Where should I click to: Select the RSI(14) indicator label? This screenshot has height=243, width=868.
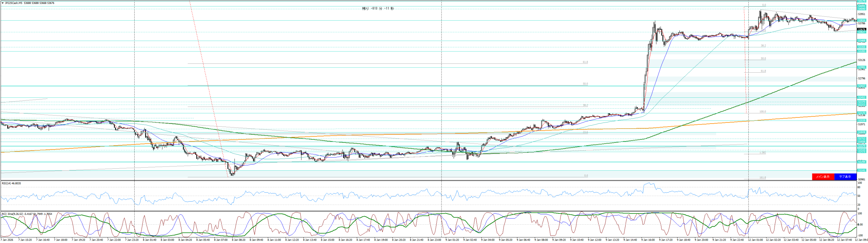pyautogui.click(x=11, y=183)
